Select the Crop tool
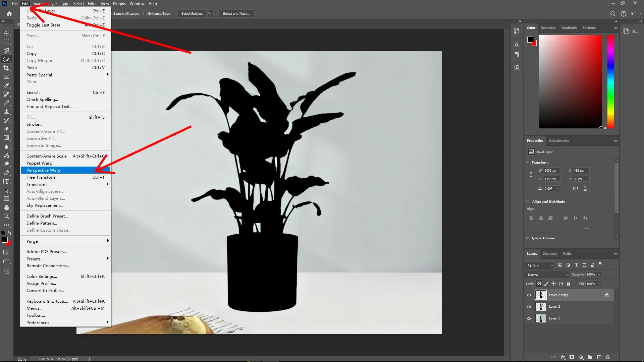644x362 pixels. tap(6, 68)
